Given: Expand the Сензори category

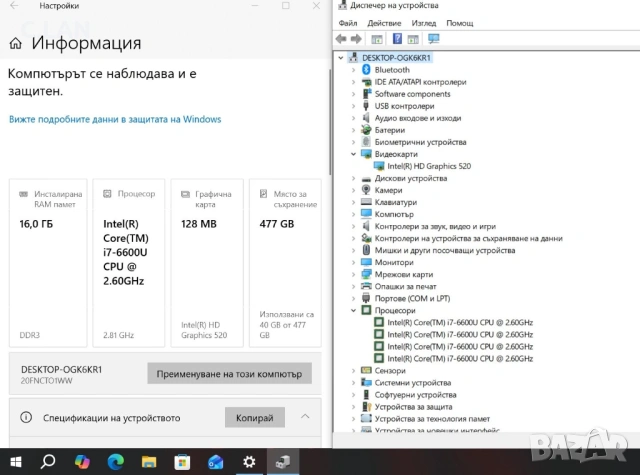Looking at the screenshot, I should point(353,371).
